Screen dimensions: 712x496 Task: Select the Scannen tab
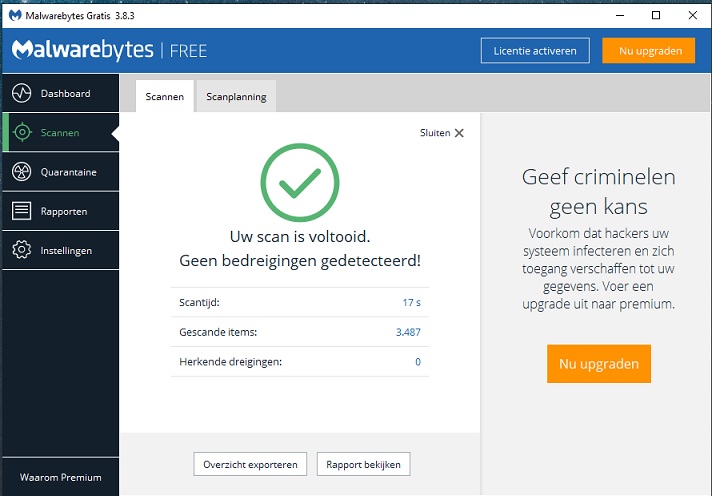click(x=164, y=97)
